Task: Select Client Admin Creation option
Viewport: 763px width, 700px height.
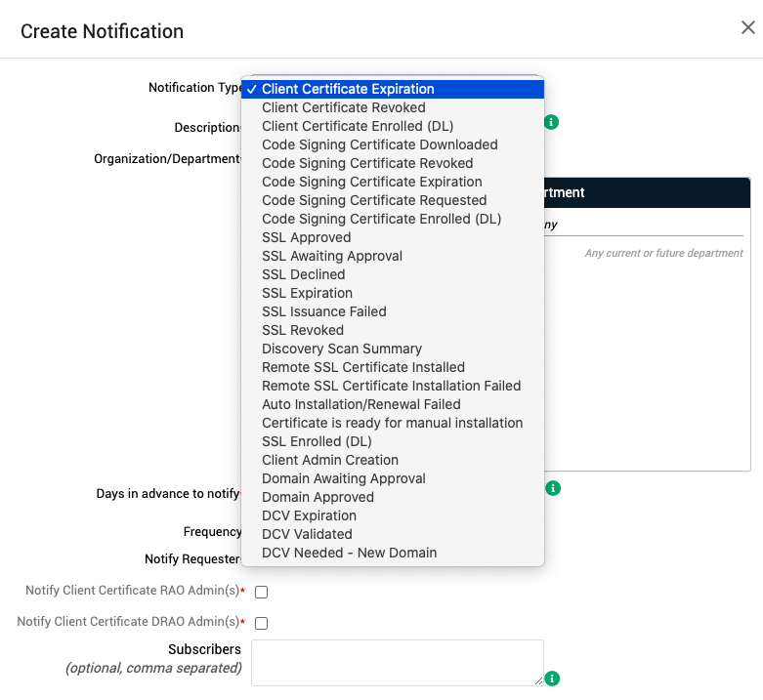Action: click(330, 460)
